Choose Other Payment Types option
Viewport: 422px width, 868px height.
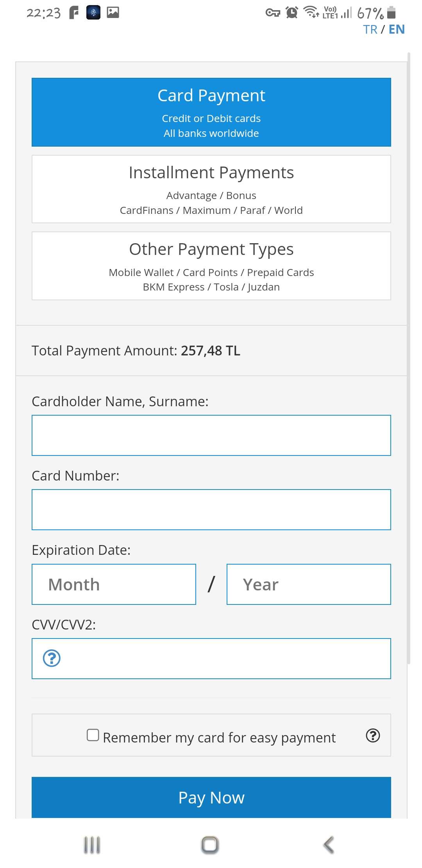pyautogui.click(x=211, y=266)
